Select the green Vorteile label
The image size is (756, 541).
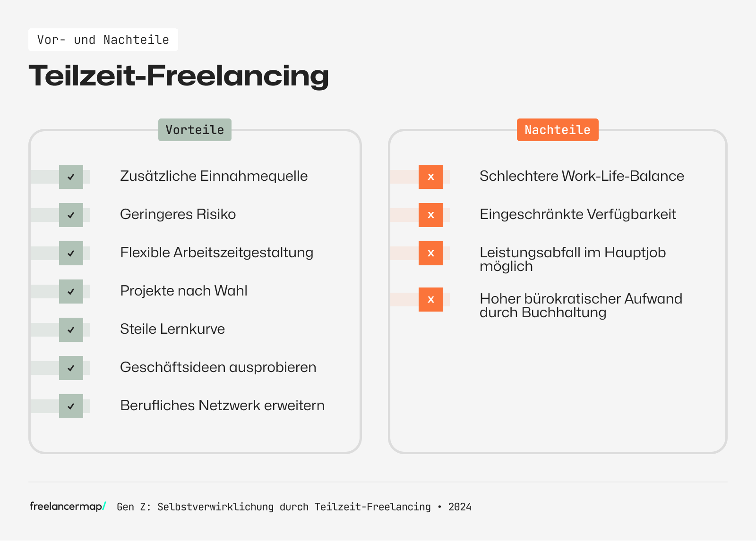(x=195, y=130)
